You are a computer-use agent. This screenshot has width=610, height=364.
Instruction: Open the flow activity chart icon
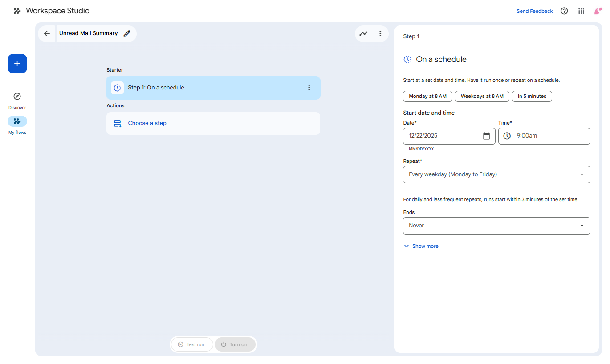point(364,33)
